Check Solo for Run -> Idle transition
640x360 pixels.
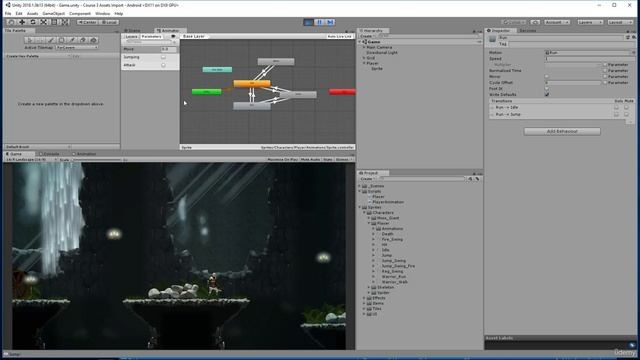tap(616, 107)
